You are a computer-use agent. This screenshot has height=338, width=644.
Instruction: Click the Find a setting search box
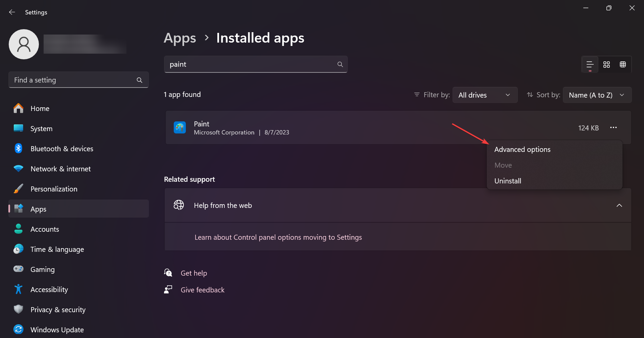click(74, 80)
